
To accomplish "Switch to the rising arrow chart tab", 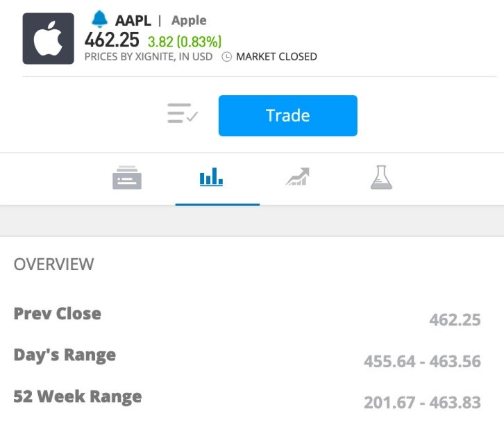I will click(297, 177).
